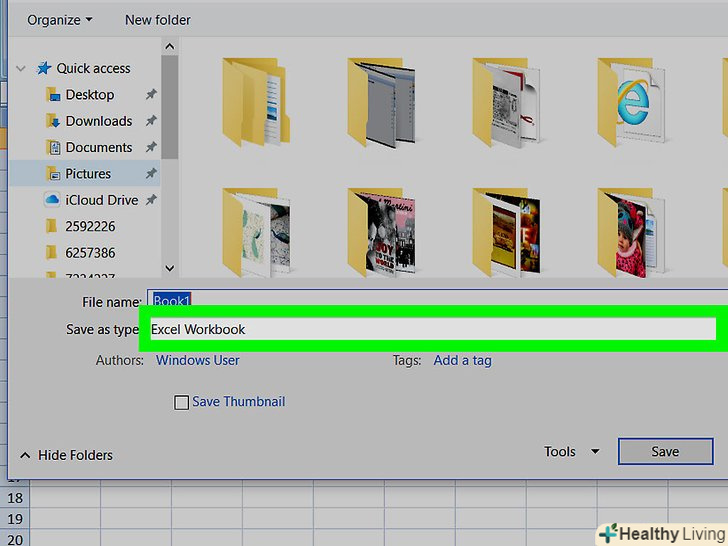
Task: Click the New folder button
Action: (157, 20)
